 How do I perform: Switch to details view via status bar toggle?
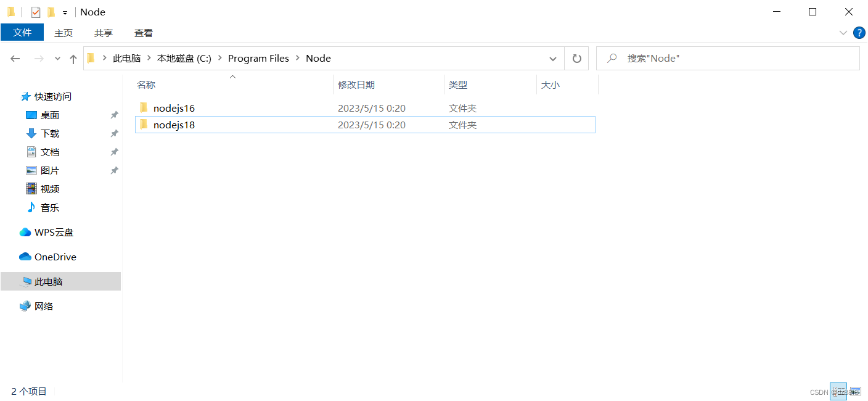pyautogui.click(x=840, y=391)
